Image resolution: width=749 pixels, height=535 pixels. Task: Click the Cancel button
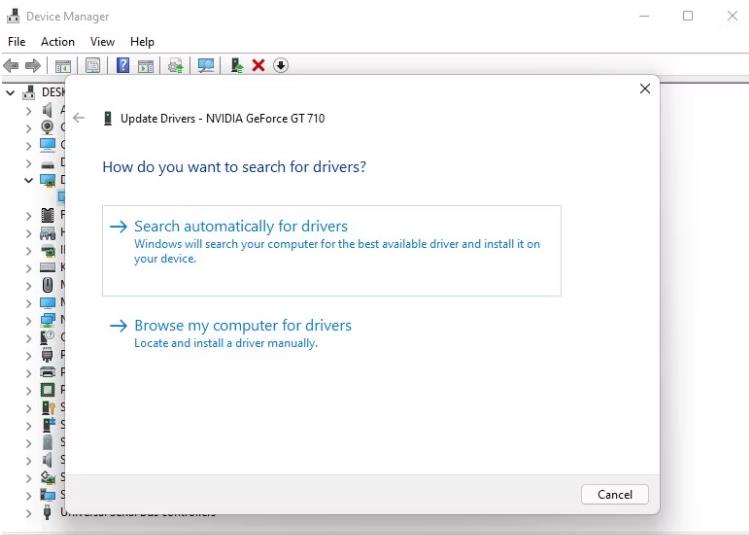coord(614,494)
